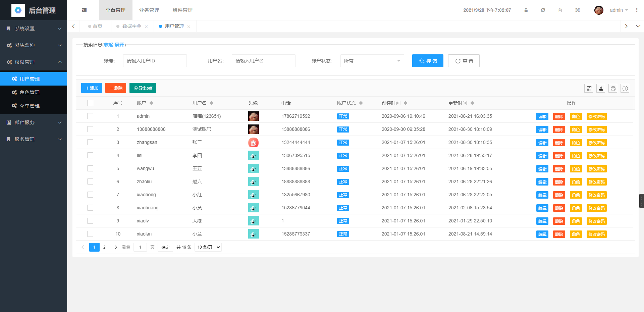Screen dimensions: 644x312
Task: Click the refresh icon in the header
Action: (x=543, y=10)
